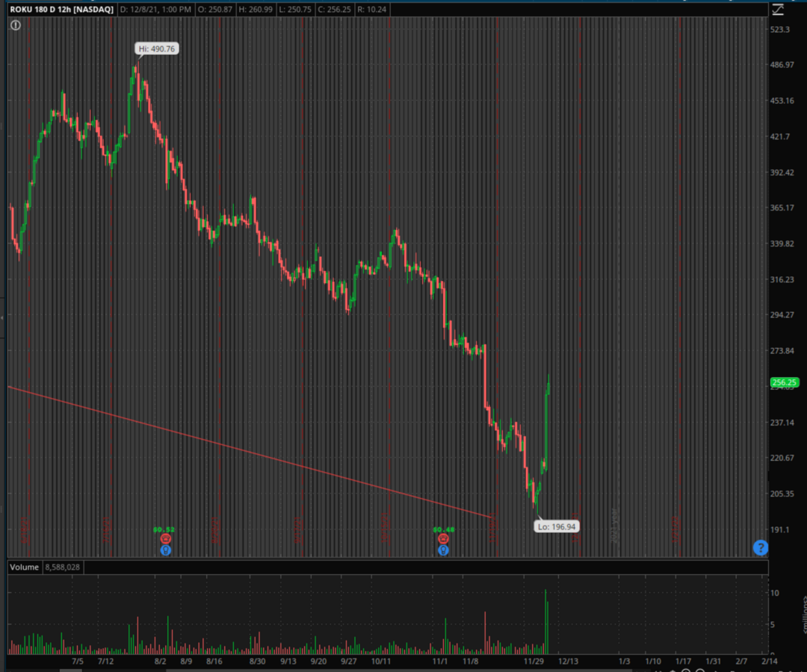Screen dimensions: 807x672
Task: Click the R: 10.24 range value
Action: click(x=371, y=9)
